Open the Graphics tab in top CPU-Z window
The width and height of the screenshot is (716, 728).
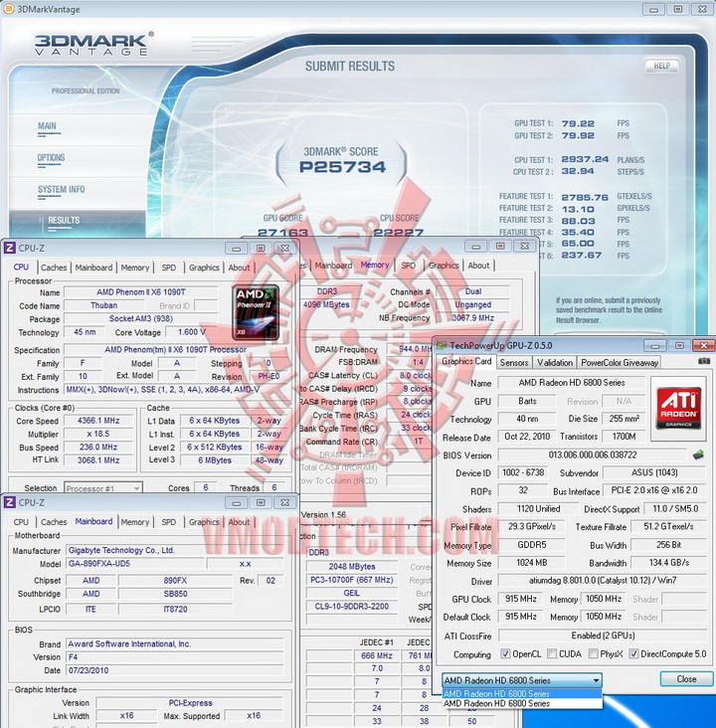204,268
